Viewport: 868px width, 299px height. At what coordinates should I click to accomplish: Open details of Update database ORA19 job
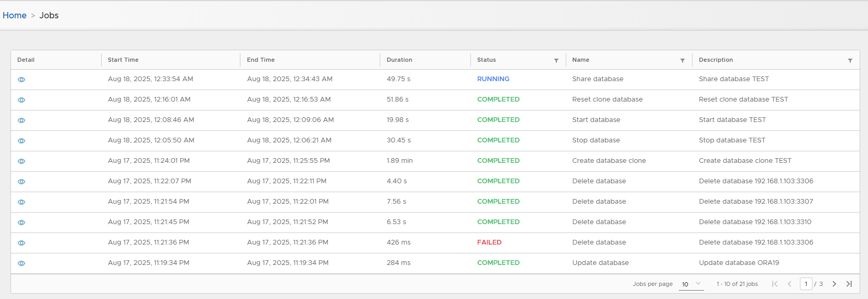(21, 263)
